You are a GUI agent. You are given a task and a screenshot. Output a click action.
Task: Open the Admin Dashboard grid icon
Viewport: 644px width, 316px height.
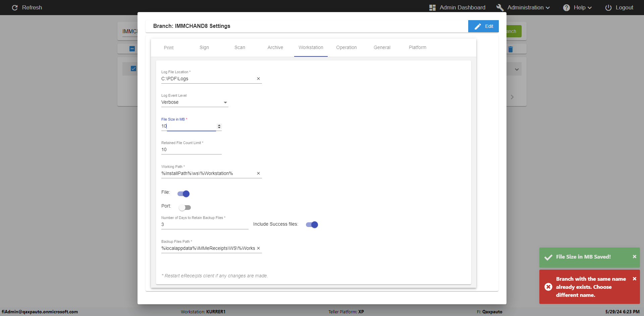pos(432,7)
